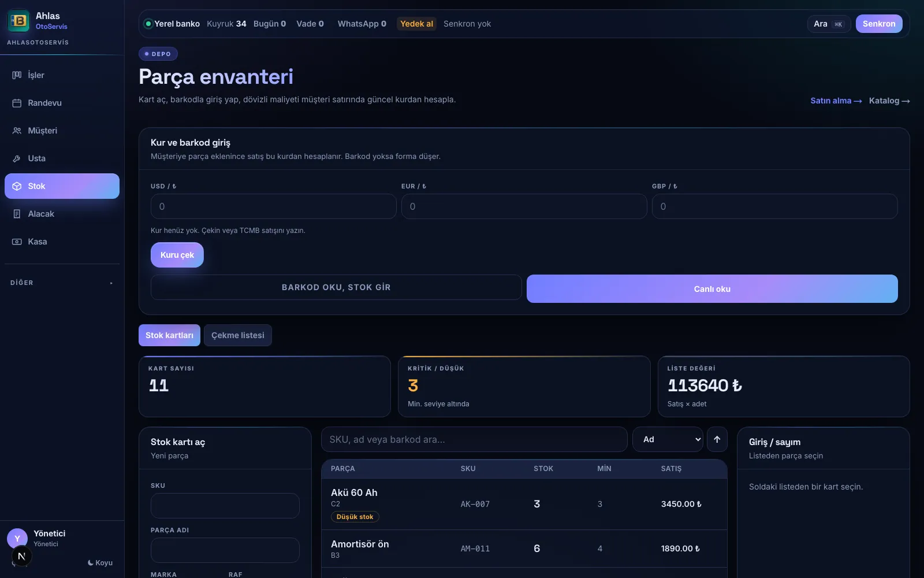The height and width of the screenshot is (578, 924).
Task: Select the Akü 60 Ah row
Action: click(x=524, y=504)
